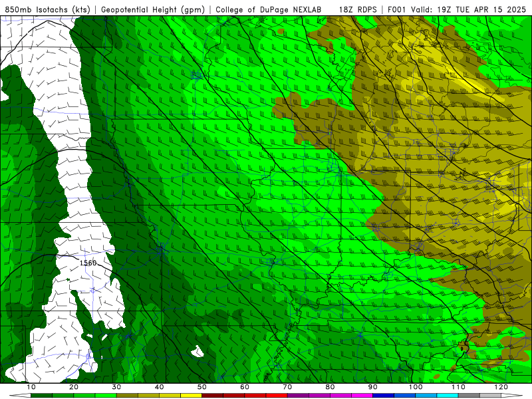The height and width of the screenshot is (399, 532).
Task: Click the '50' label on the color scale
Action: pos(202,387)
